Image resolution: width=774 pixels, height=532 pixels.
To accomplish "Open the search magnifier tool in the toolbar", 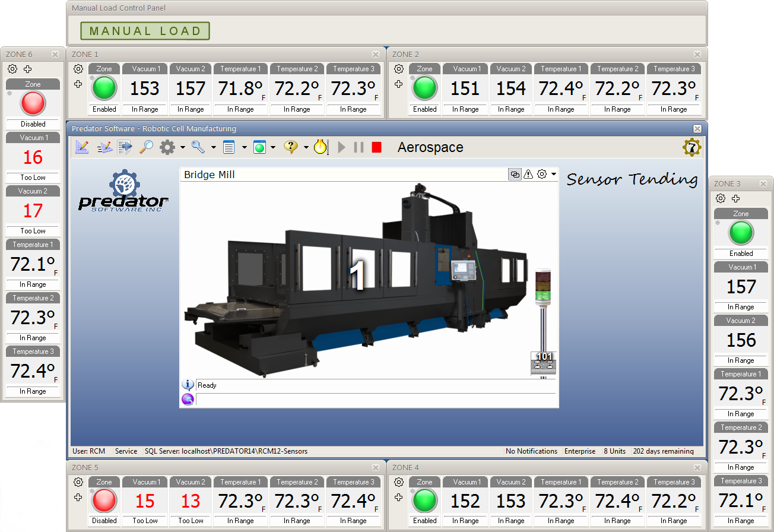I will (x=145, y=147).
